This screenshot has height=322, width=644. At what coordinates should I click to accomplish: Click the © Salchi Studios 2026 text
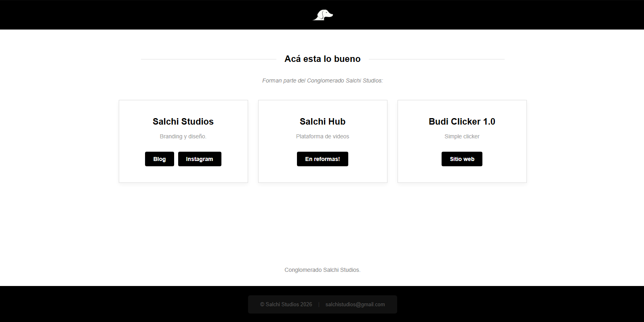[286, 304]
